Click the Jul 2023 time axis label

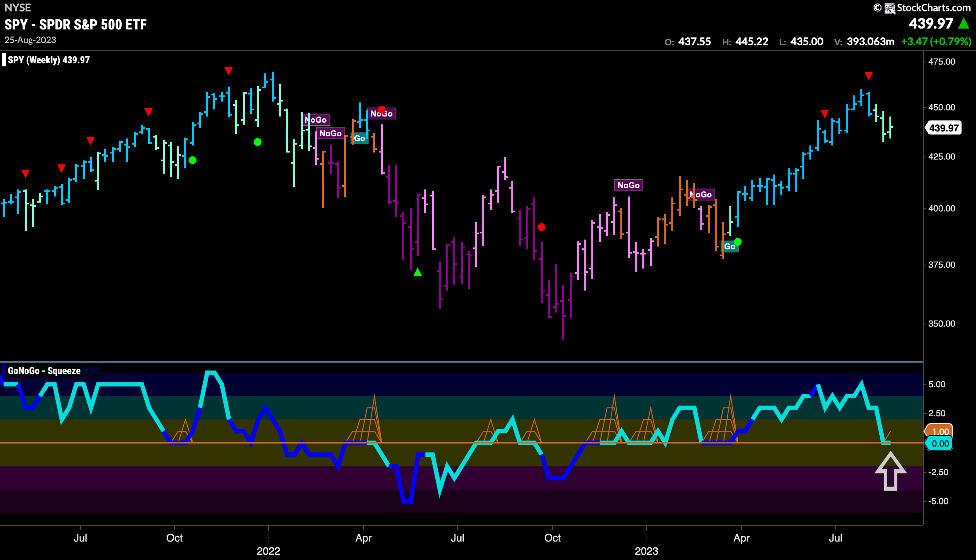tap(835, 538)
